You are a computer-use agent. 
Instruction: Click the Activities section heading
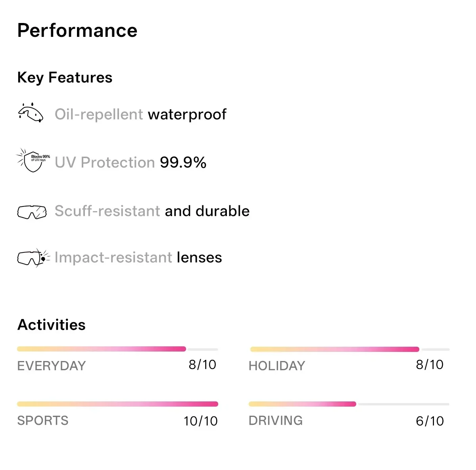pos(52,325)
